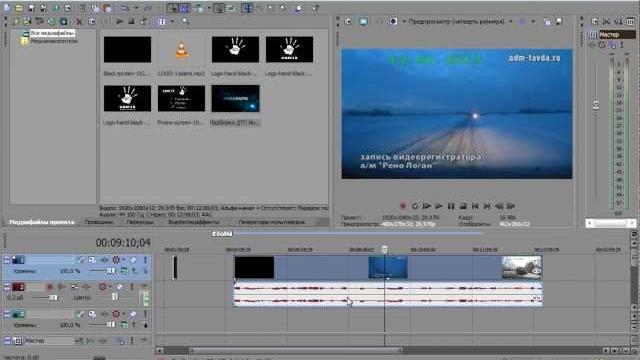Open automation settings gear on track 1
Screen dimensions: 640x360
[x=116, y=260]
